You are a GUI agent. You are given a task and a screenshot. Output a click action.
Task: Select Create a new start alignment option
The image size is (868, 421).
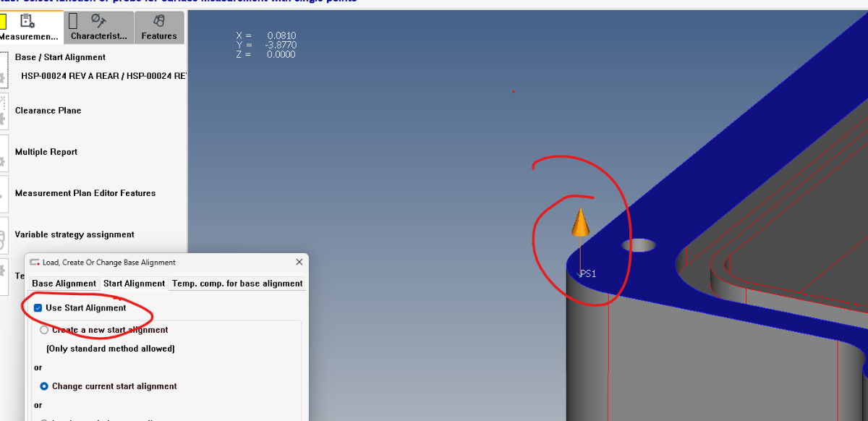click(45, 330)
